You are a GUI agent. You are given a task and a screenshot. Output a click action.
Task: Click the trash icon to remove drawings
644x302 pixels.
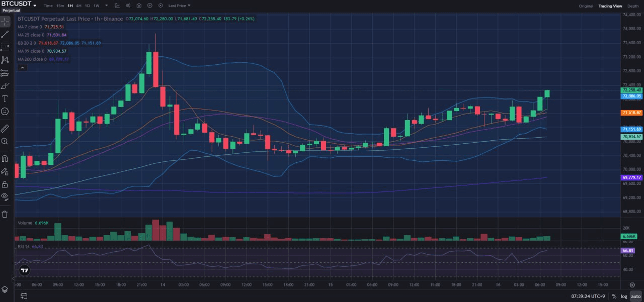(x=5, y=214)
